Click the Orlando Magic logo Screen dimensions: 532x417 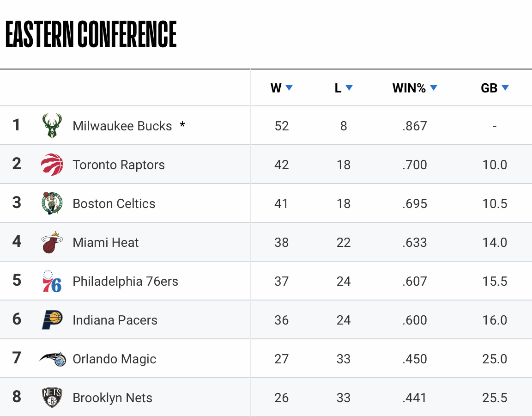[x=53, y=359]
